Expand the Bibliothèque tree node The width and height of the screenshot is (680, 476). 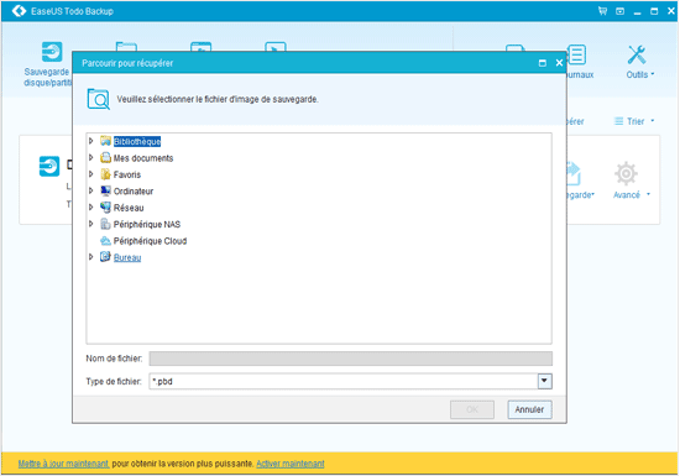[x=91, y=141]
